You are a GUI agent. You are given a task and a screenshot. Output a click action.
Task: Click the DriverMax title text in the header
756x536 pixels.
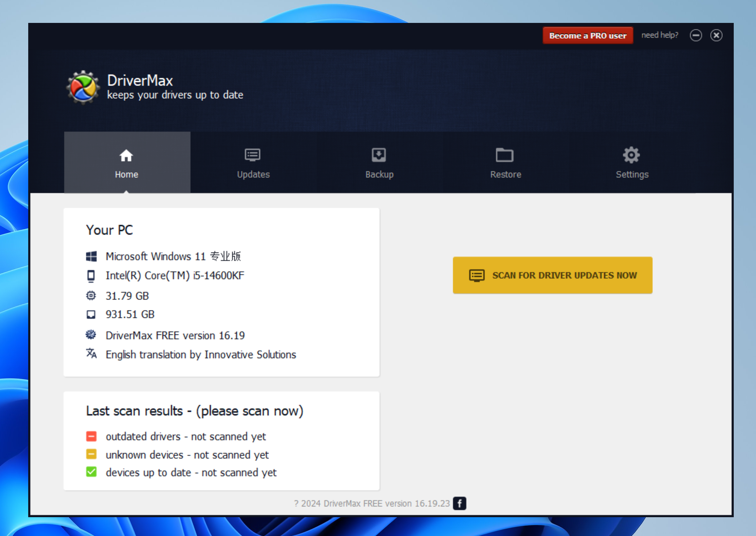coord(140,81)
